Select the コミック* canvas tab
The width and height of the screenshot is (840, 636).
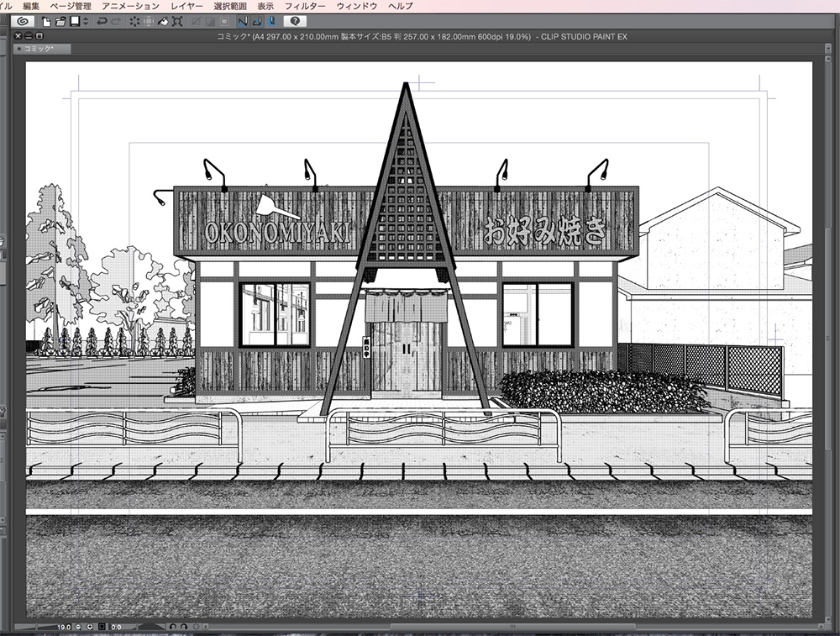(x=42, y=49)
